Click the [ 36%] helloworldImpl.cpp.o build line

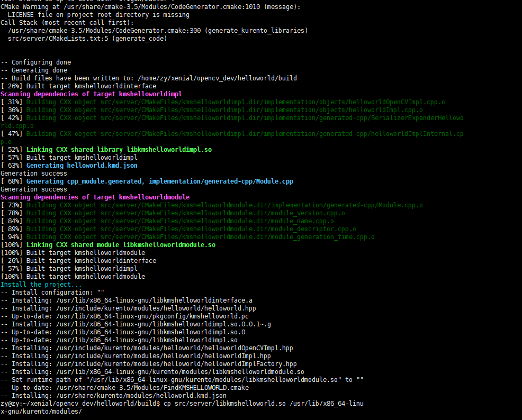212,110
